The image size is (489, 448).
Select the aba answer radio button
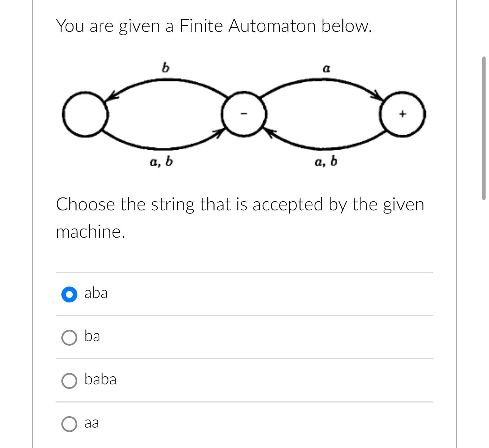[69, 293]
